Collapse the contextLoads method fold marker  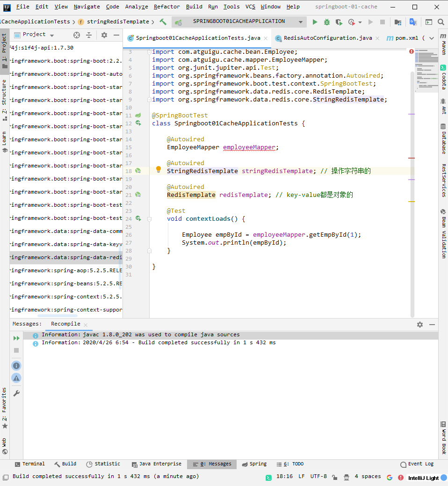tap(149, 219)
